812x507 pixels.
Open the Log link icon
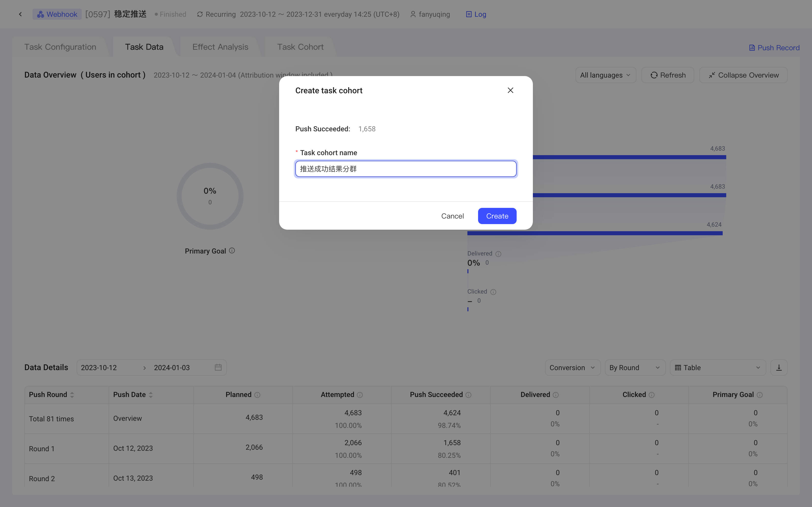click(x=469, y=14)
